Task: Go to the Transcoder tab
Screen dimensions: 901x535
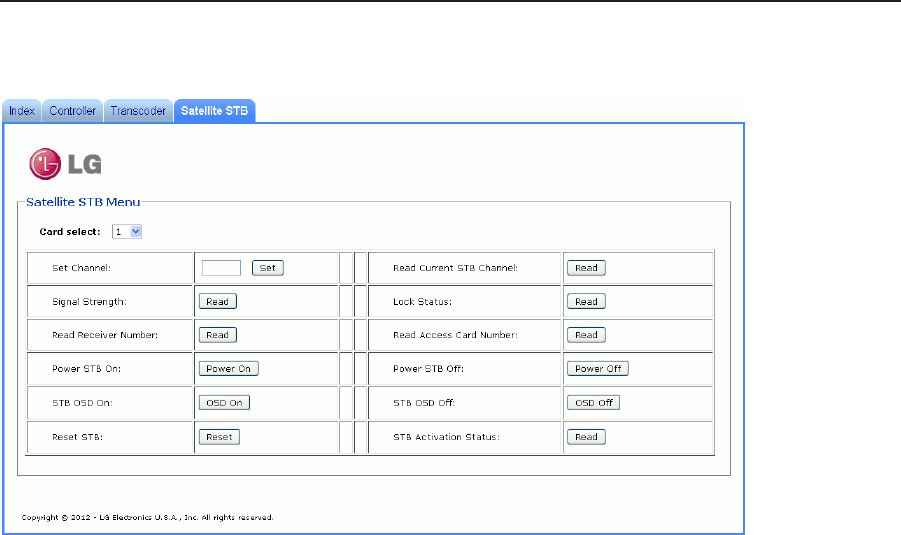Action: [138, 111]
